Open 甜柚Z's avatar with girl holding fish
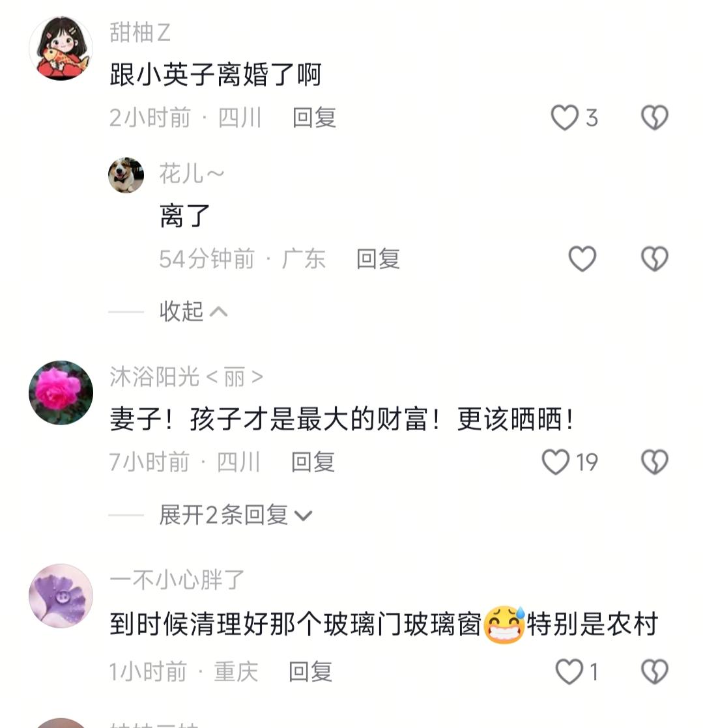 (x=61, y=48)
